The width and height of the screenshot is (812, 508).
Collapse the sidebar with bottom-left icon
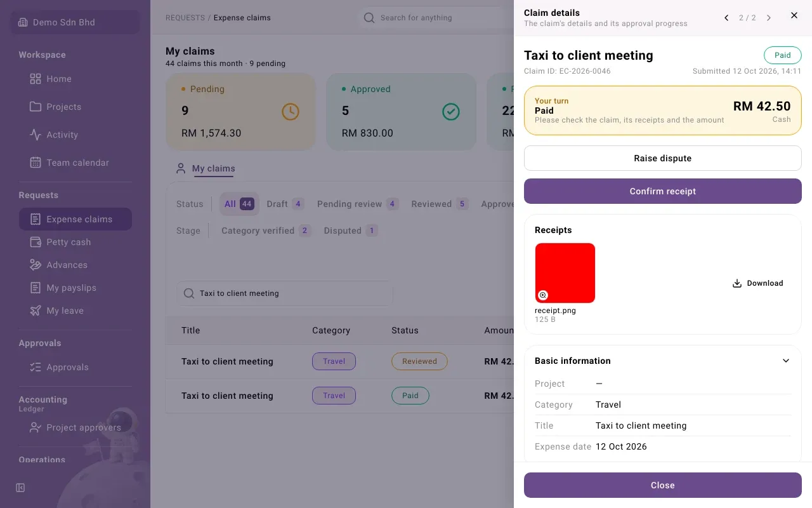(x=20, y=488)
